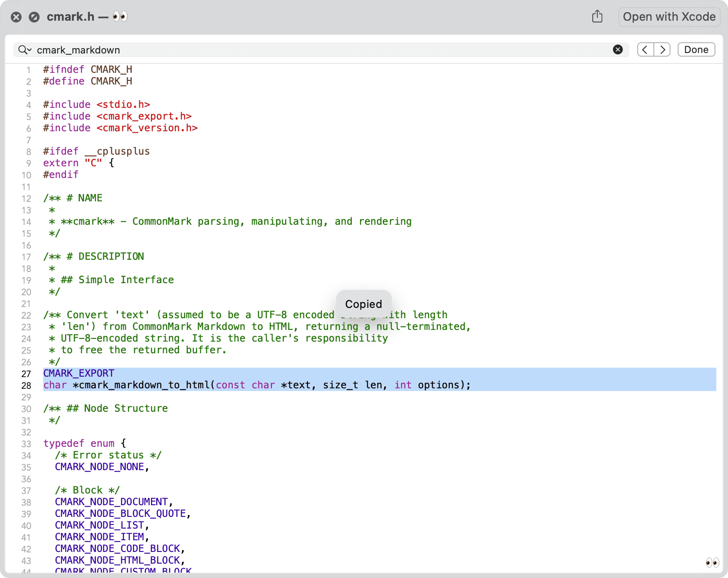Click the 'to free the returned buffer' line
The height and width of the screenshot is (578, 728).
[x=138, y=350]
